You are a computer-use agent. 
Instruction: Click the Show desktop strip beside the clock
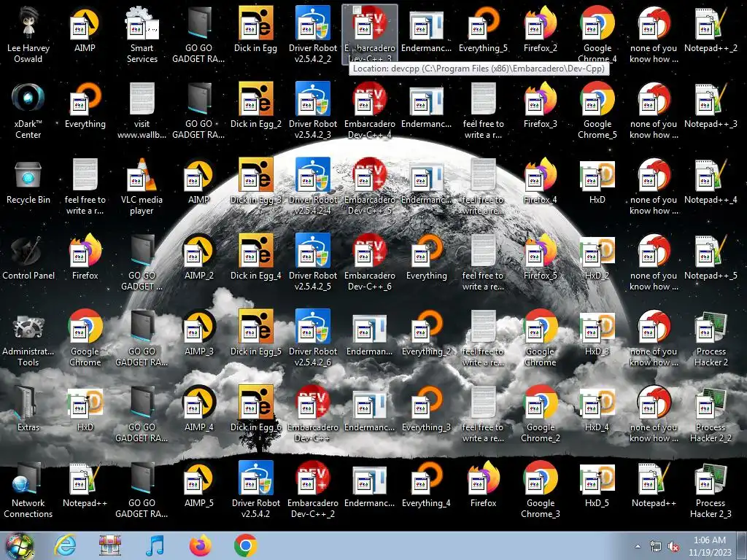[x=743, y=546]
